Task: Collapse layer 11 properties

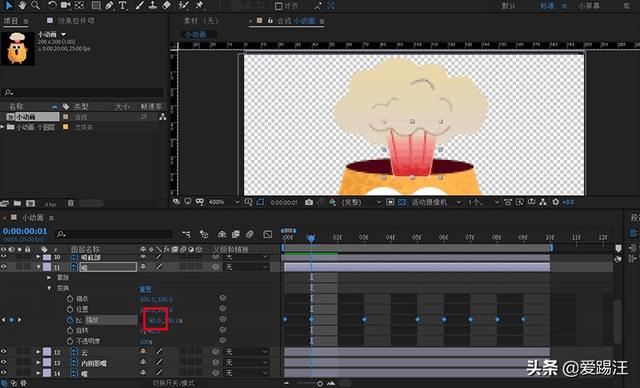Action: pyautogui.click(x=38, y=267)
